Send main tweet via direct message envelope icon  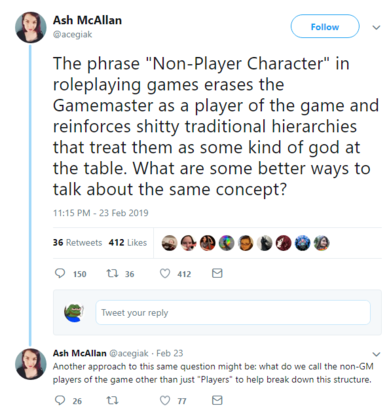coord(217,273)
